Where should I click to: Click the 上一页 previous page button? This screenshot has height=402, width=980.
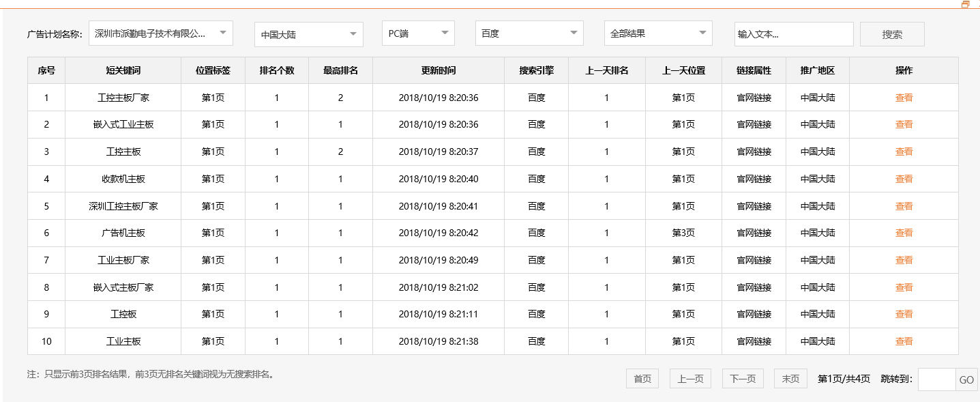coord(689,378)
